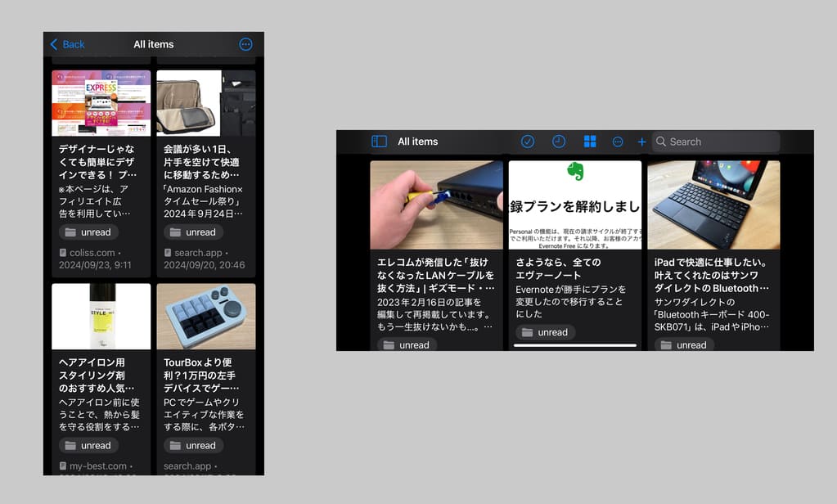The width and height of the screenshot is (837, 504).
Task: Tap unread tag on TourBox card
Action: coord(193,445)
